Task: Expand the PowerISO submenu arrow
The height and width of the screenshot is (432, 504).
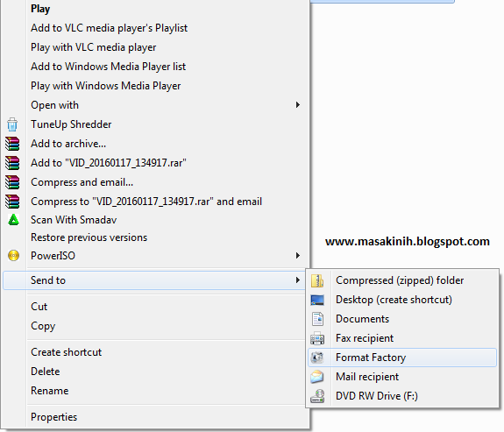Action: click(298, 256)
